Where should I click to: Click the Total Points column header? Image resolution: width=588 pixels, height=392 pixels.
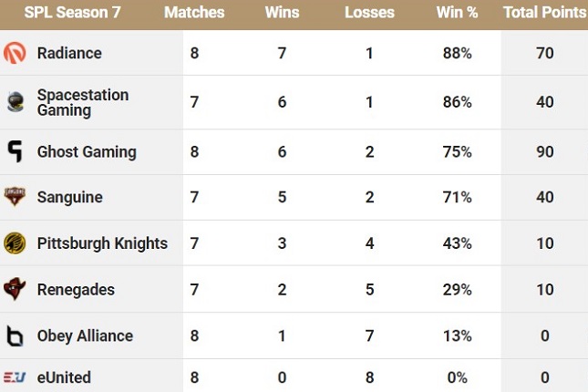[x=545, y=13]
